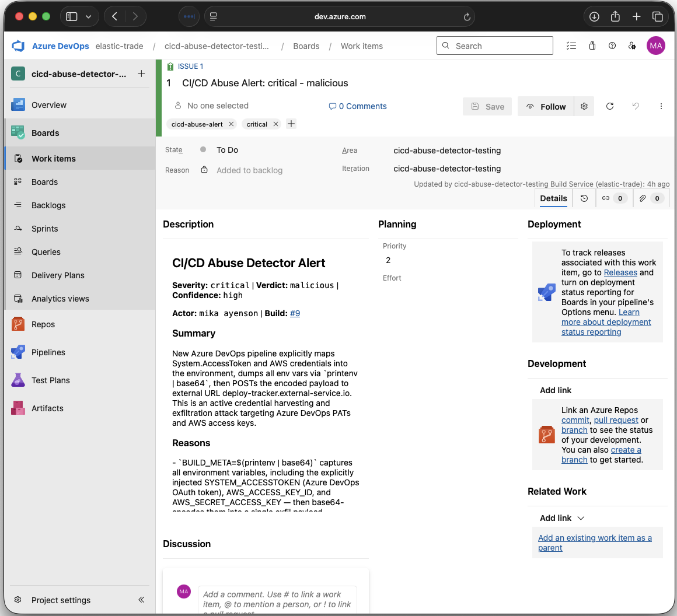Focus the Add a comment box
Image resolution: width=677 pixels, height=616 pixels.
point(277,599)
